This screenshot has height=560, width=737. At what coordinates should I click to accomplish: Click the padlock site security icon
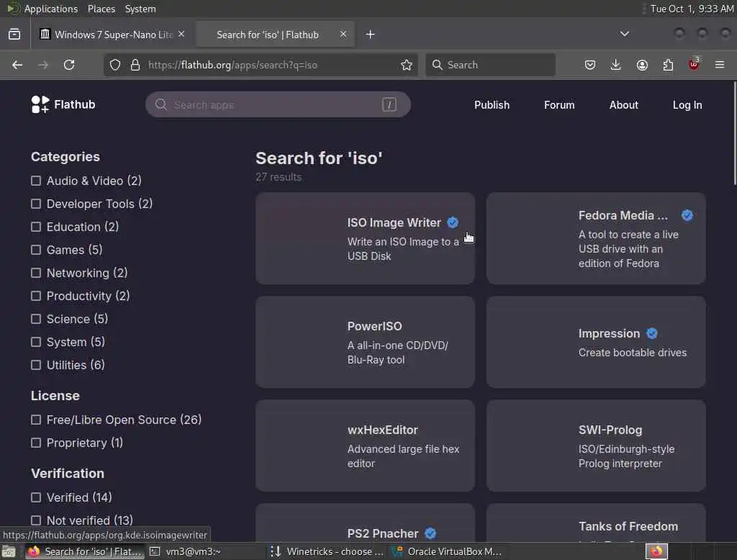135,65
